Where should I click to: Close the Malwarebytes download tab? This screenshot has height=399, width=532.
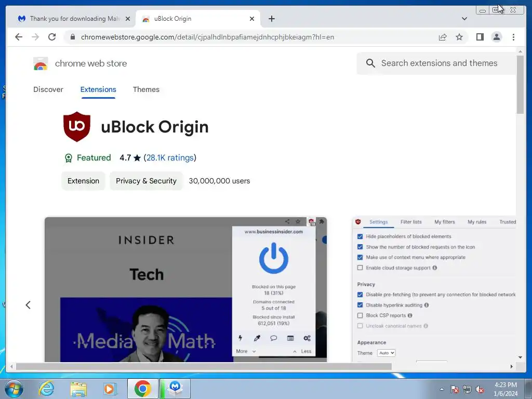(128, 19)
